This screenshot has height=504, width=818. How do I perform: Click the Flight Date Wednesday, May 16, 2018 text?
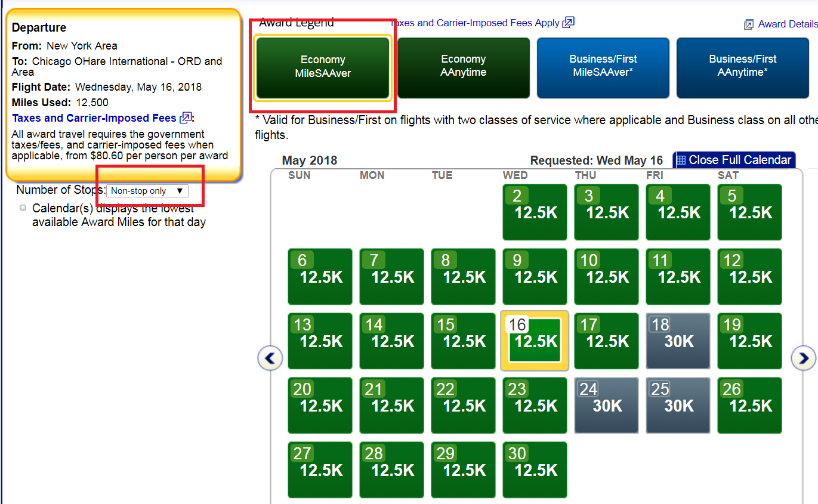[107, 87]
